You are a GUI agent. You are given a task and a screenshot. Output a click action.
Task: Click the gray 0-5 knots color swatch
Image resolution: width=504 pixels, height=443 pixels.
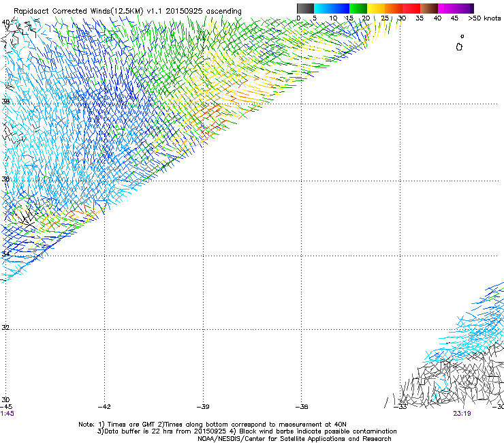(305, 8)
